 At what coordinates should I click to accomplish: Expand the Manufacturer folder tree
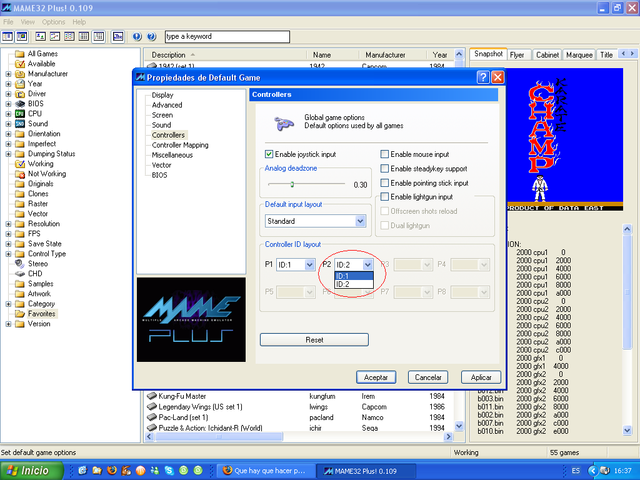[8, 74]
